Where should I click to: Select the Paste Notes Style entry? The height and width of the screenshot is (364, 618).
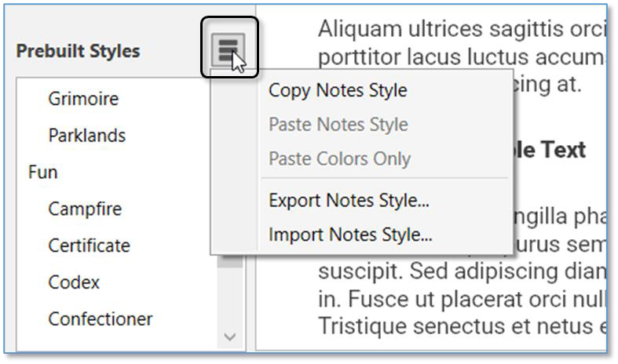[x=338, y=125]
